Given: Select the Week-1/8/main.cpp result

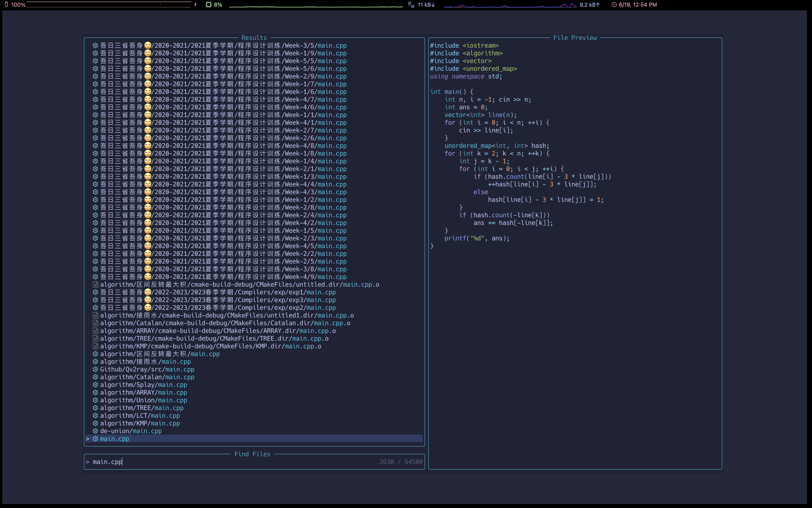Looking at the screenshot, I should (x=254, y=154).
